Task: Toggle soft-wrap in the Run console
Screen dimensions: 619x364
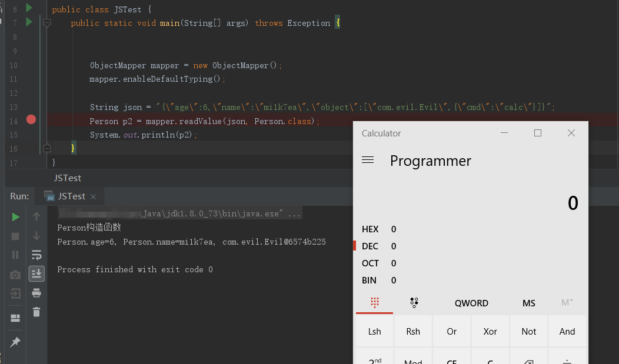Action: pos(36,255)
